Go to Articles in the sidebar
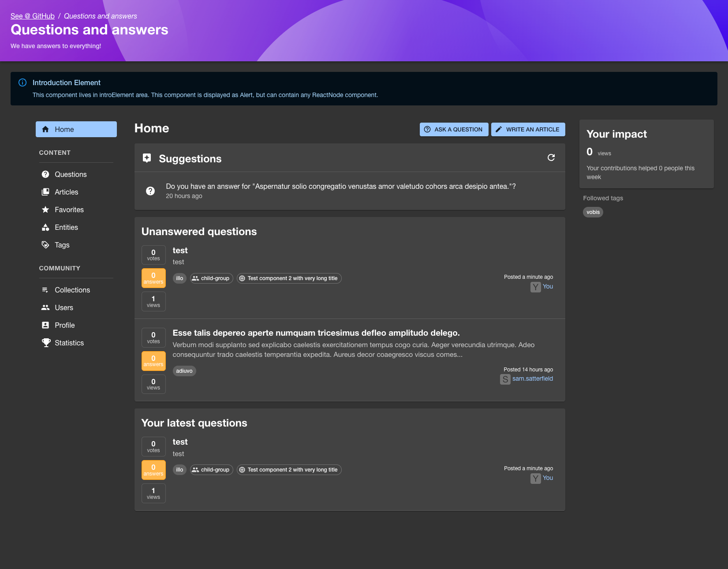 [x=76, y=192]
